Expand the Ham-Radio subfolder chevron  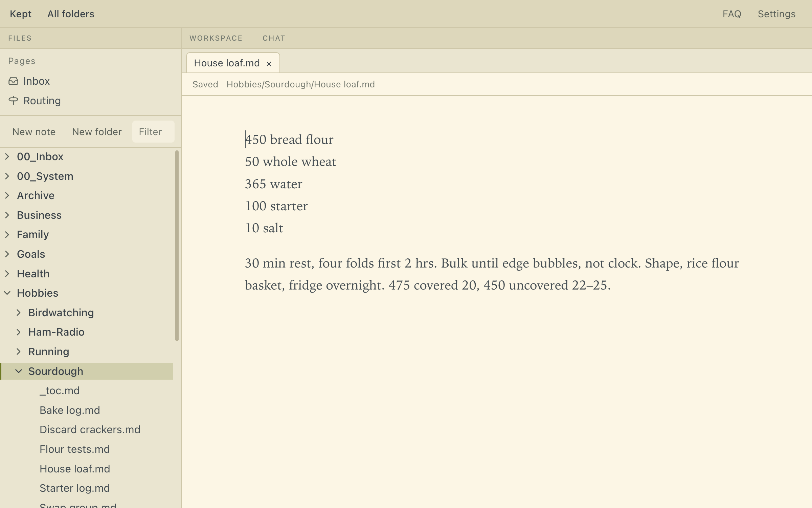click(x=19, y=332)
